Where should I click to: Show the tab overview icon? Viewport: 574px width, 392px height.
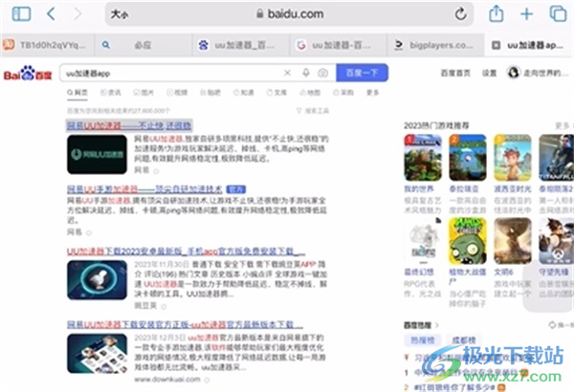click(x=556, y=14)
